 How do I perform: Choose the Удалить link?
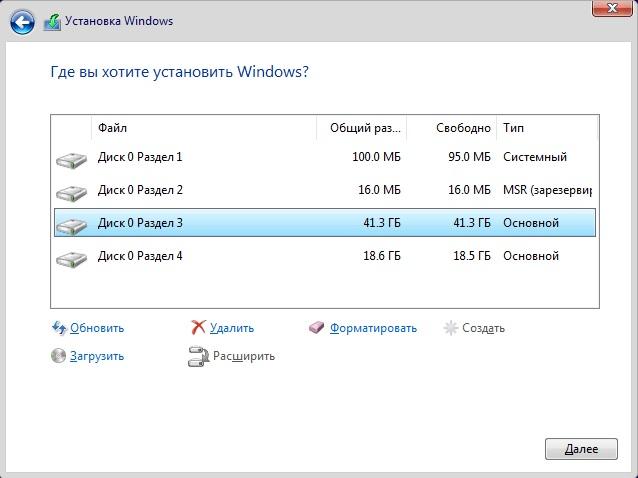(232, 328)
